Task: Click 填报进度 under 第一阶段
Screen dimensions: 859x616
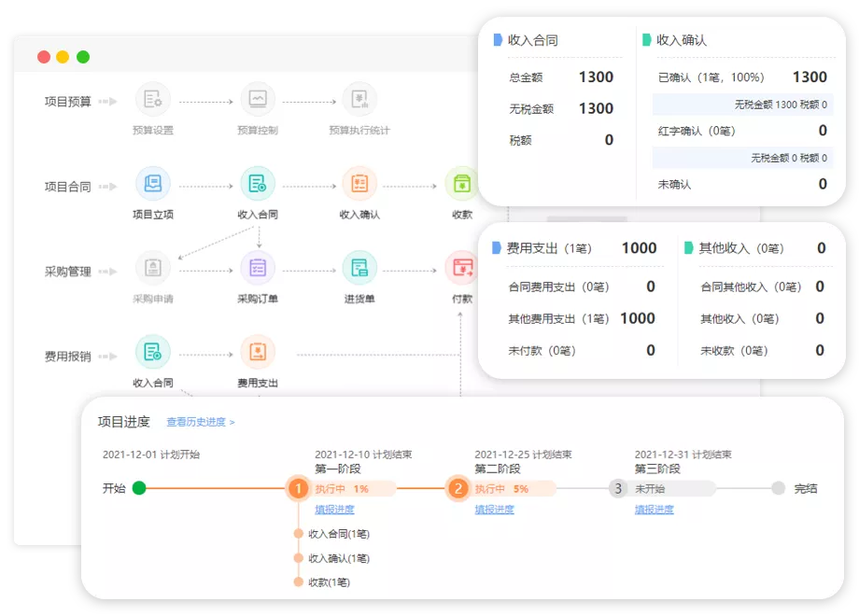Action: click(334, 510)
